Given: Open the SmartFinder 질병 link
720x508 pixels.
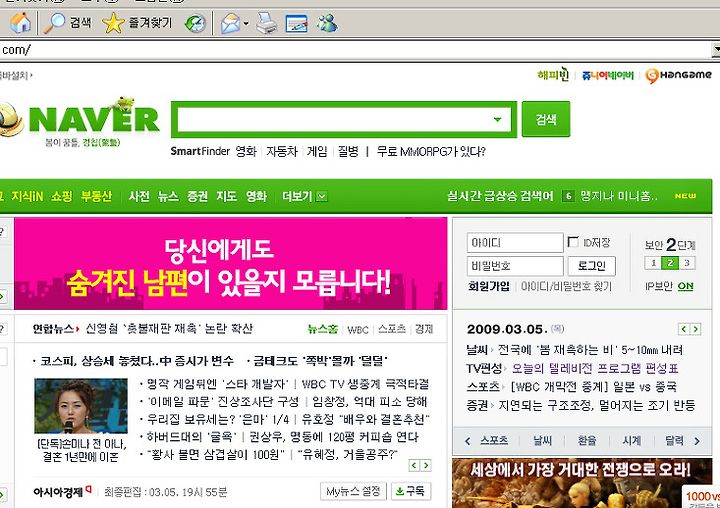Looking at the screenshot, I should coord(348,151).
